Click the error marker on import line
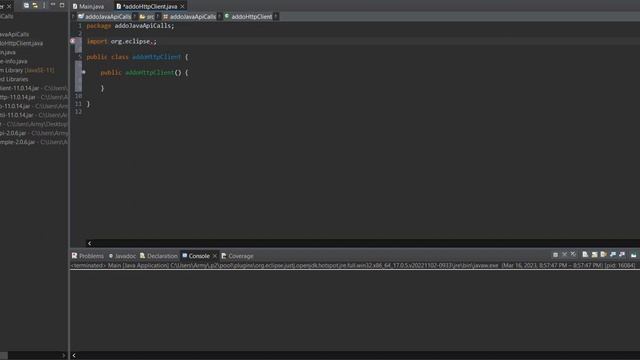This screenshot has width=640, height=360. click(73, 41)
